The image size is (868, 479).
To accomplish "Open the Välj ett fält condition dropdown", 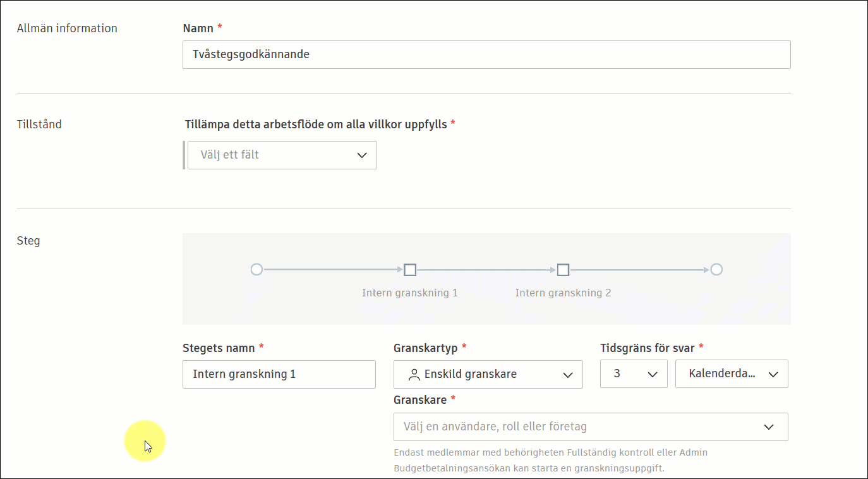I will coord(282,155).
